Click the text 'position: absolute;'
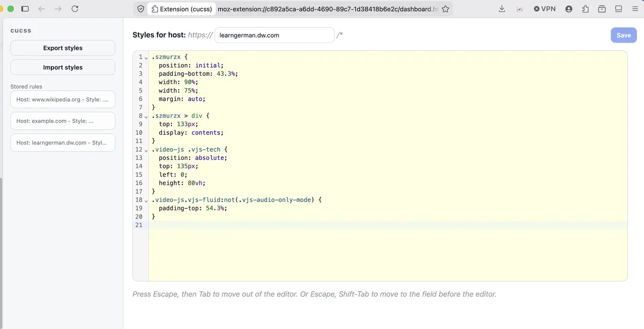The height and width of the screenshot is (329, 644). [193, 158]
